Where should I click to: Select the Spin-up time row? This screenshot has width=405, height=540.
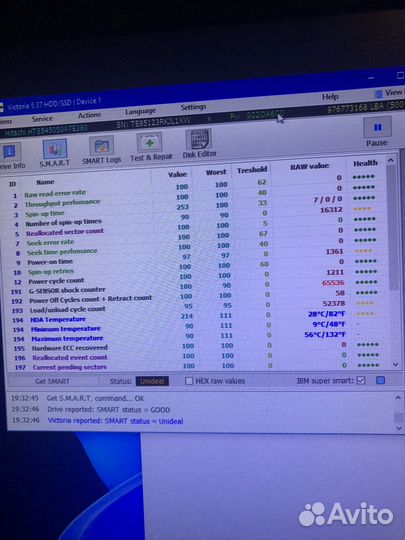tap(194, 208)
